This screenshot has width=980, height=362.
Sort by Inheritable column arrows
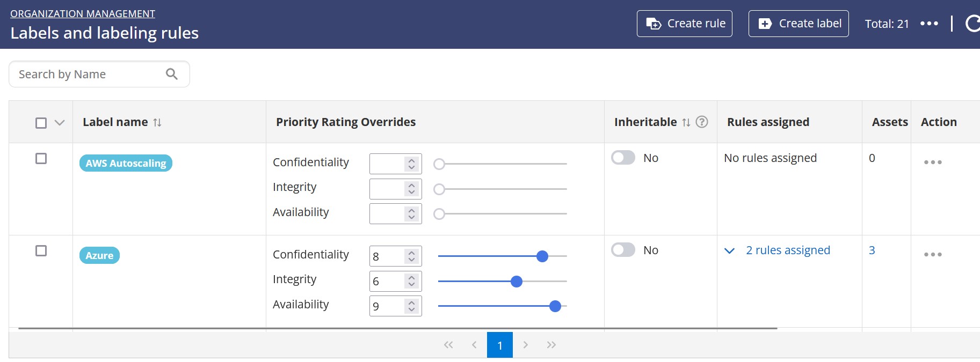coord(686,122)
